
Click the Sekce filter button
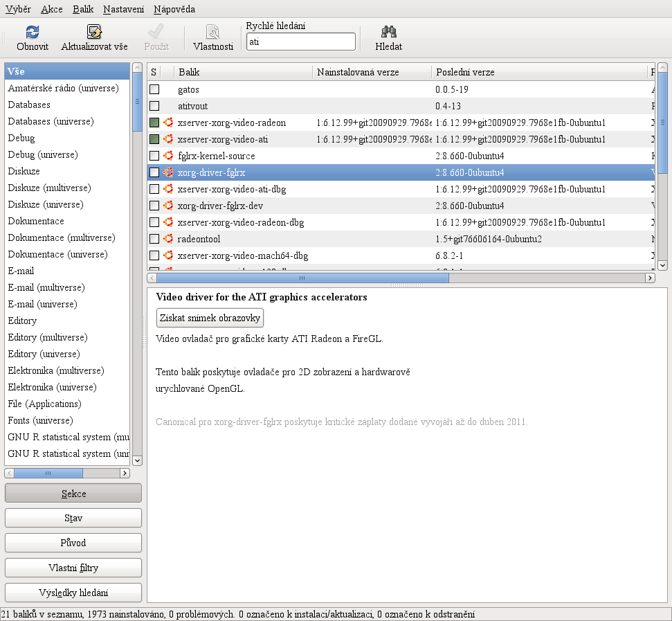pos(73,494)
